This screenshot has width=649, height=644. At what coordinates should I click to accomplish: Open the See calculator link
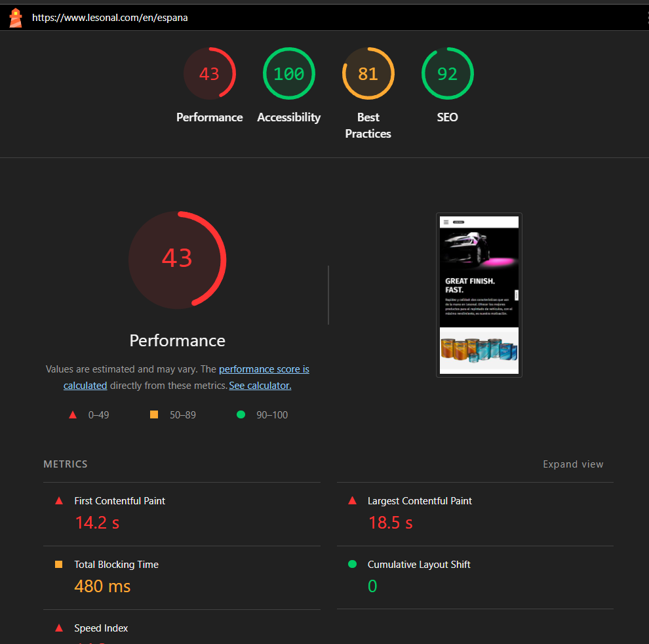(260, 386)
